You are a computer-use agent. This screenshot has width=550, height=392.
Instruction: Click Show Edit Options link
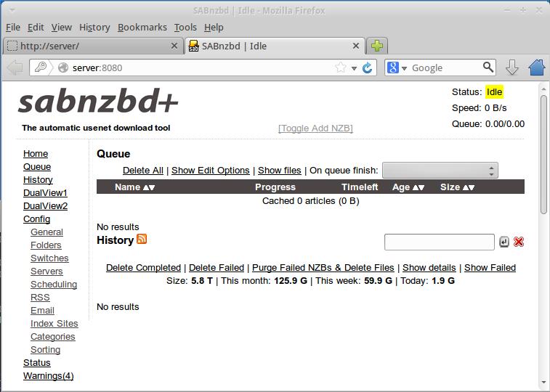[x=211, y=171]
